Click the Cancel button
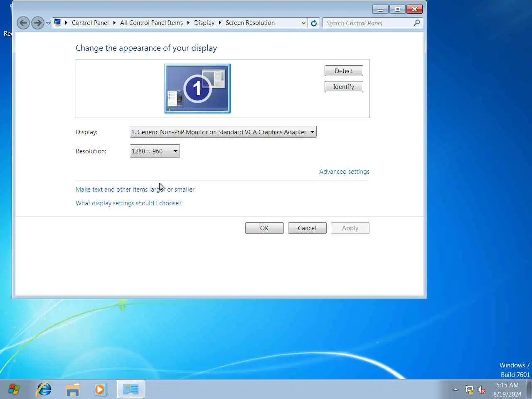 (307, 228)
